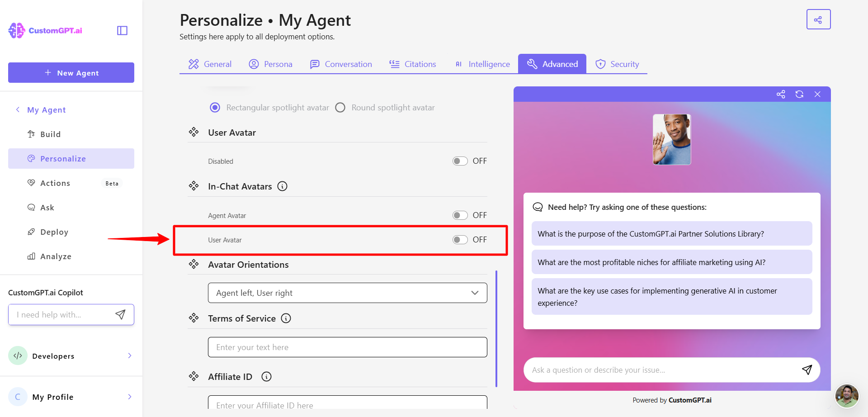The width and height of the screenshot is (868, 417).
Task: Open In-Chat Avatars info tooltip
Action: click(283, 186)
